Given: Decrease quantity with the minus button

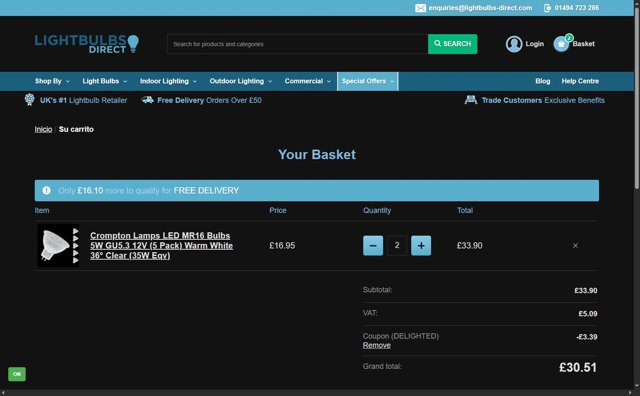Looking at the screenshot, I should pos(373,245).
